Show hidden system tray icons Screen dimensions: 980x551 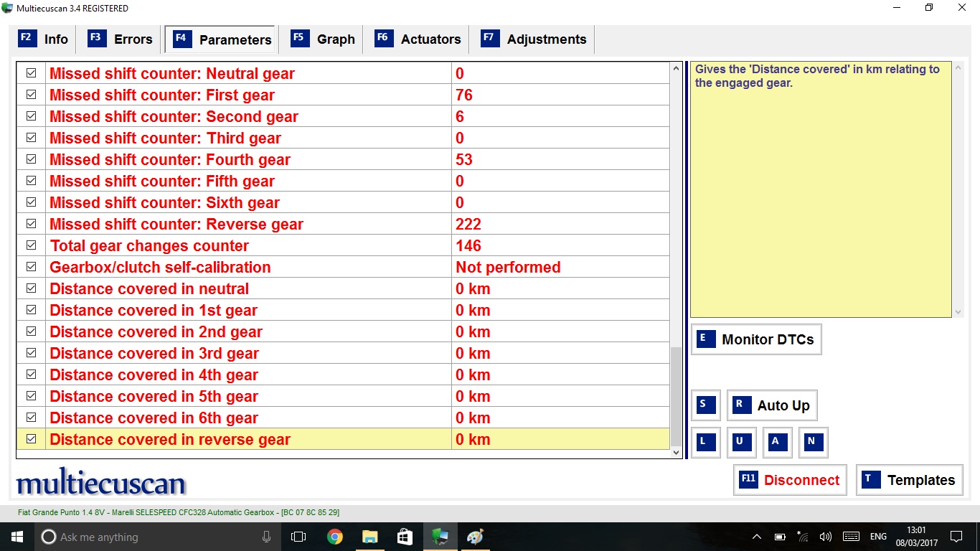(757, 537)
